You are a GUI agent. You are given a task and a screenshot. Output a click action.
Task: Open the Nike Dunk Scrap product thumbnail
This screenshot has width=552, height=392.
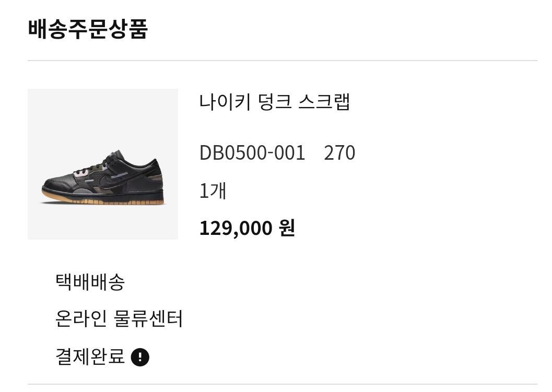point(103,164)
